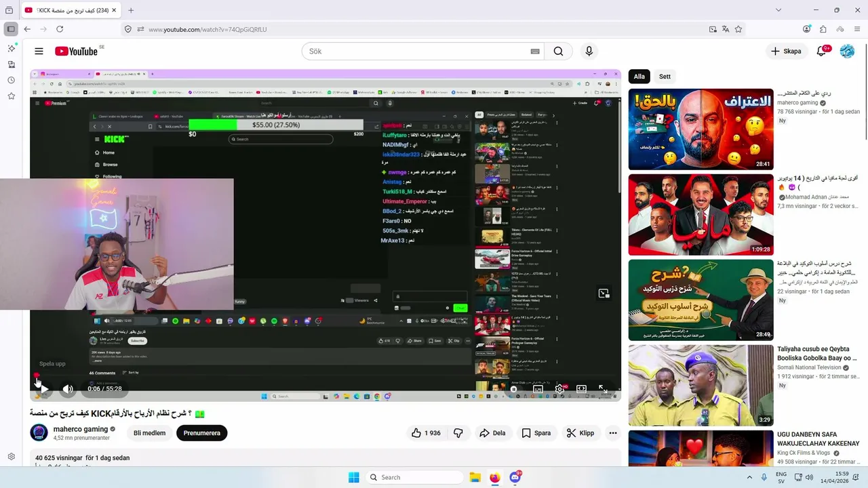Open the account avatar menu
868x488 pixels.
[847, 51]
